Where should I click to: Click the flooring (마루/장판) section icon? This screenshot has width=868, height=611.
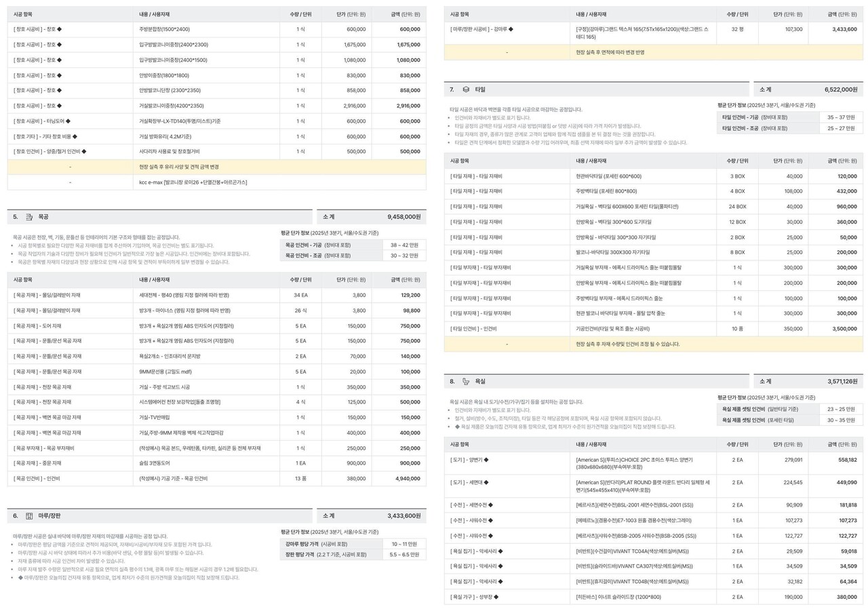click(x=29, y=516)
